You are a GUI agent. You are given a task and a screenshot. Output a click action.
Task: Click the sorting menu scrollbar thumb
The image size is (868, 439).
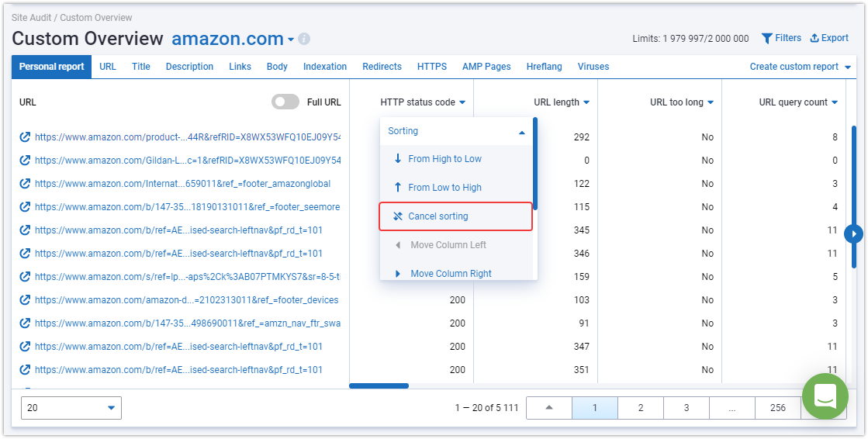[535, 164]
